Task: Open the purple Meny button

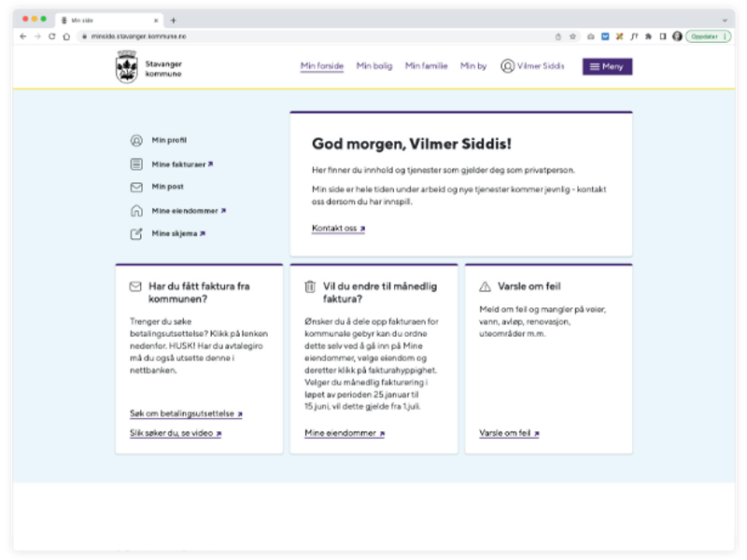Action: 607,66
